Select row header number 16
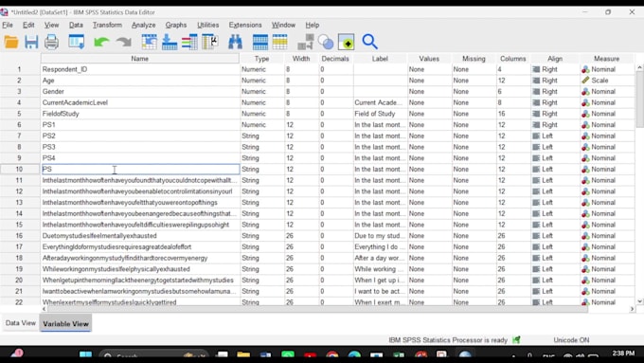644x363 pixels. [19, 236]
